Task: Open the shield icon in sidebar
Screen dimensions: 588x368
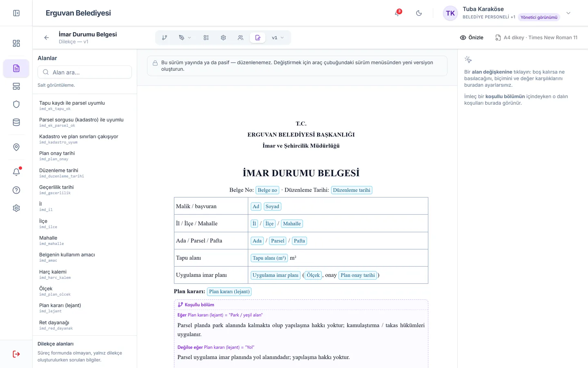Action: [16, 104]
